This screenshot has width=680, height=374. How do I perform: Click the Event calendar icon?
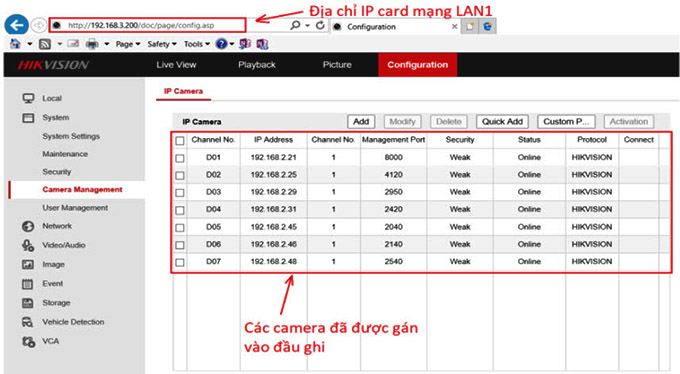[28, 284]
